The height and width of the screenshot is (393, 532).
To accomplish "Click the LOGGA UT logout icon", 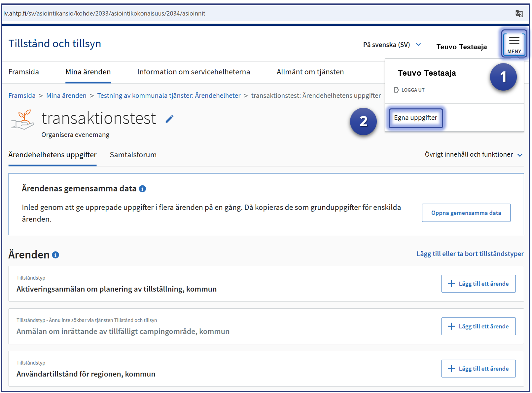I will (x=397, y=90).
